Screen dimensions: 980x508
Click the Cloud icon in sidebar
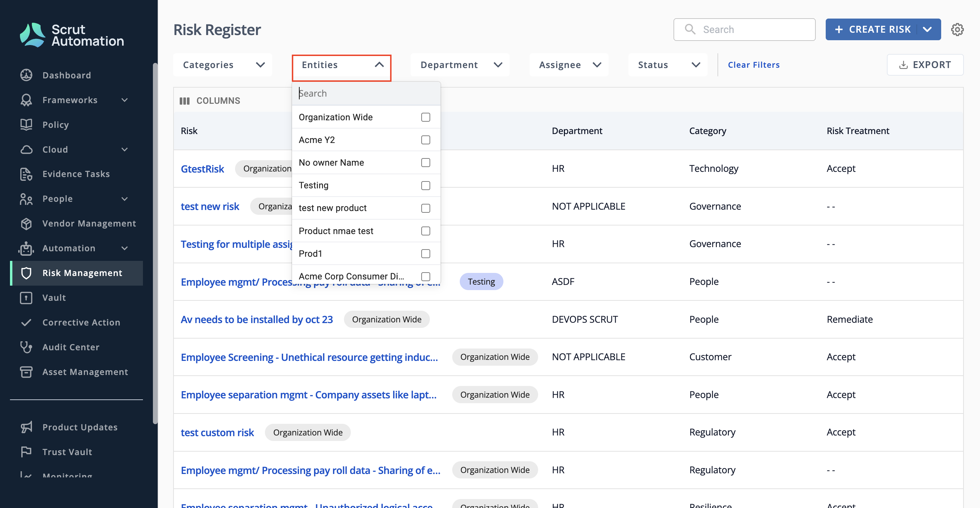click(x=26, y=149)
